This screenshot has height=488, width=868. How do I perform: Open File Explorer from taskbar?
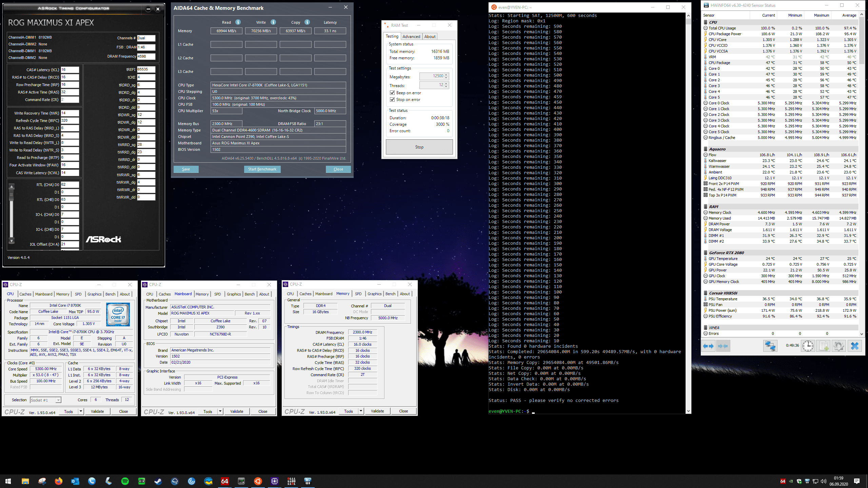pyautogui.click(x=25, y=481)
